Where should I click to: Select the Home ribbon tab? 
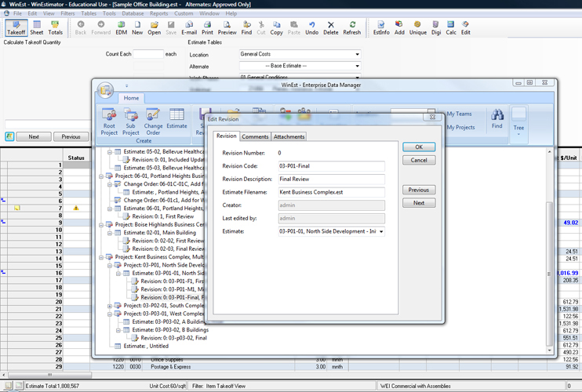point(132,98)
